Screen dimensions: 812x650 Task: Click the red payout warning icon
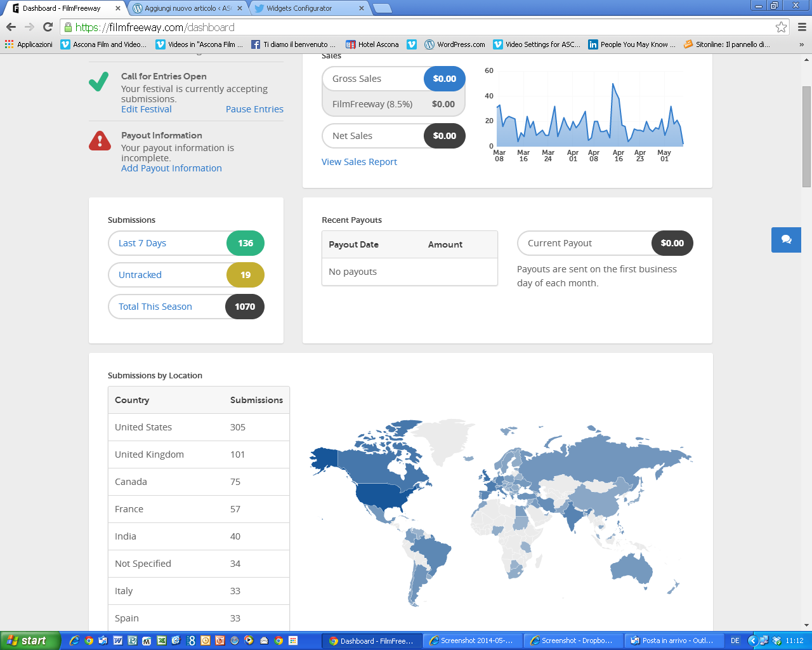[x=100, y=141]
